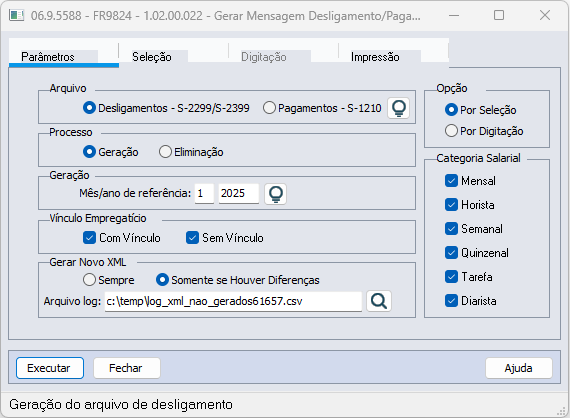Click the Arquivo log path field
This screenshot has height=418, width=570.
tap(233, 301)
